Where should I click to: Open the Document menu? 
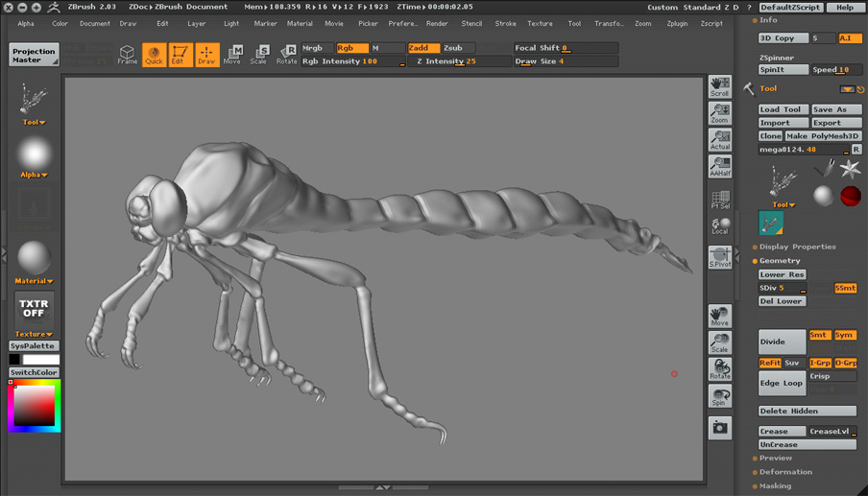pos(95,24)
